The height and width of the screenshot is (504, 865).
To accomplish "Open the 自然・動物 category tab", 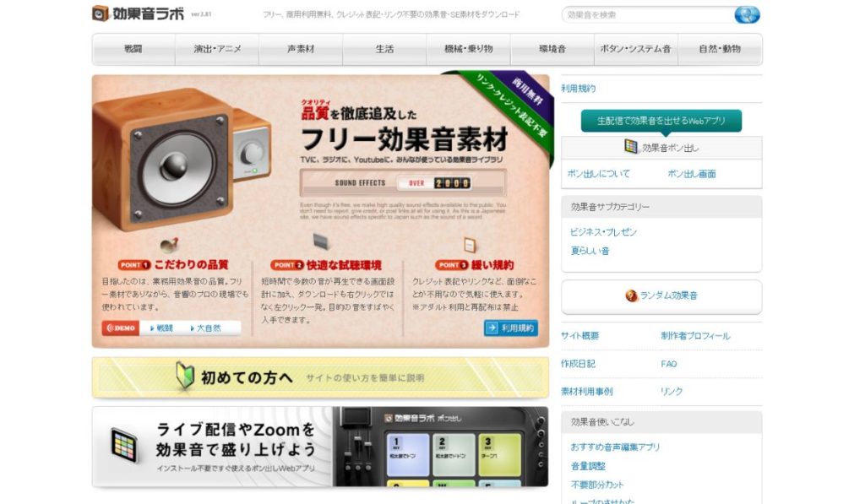I will pyautogui.click(x=720, y=49).
